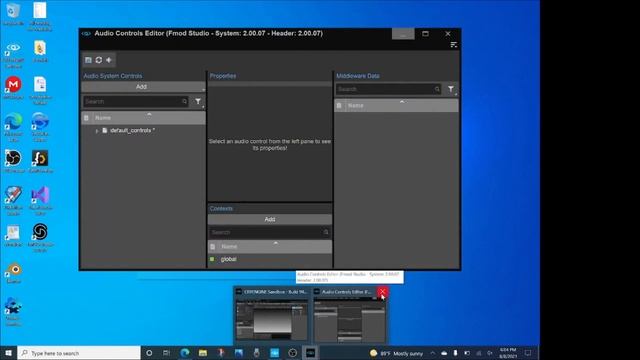Image resolution: width=640 pixels, height=360 pixels.
Task: Open File Explorer from the taskbar
Action: click(203, 353)
